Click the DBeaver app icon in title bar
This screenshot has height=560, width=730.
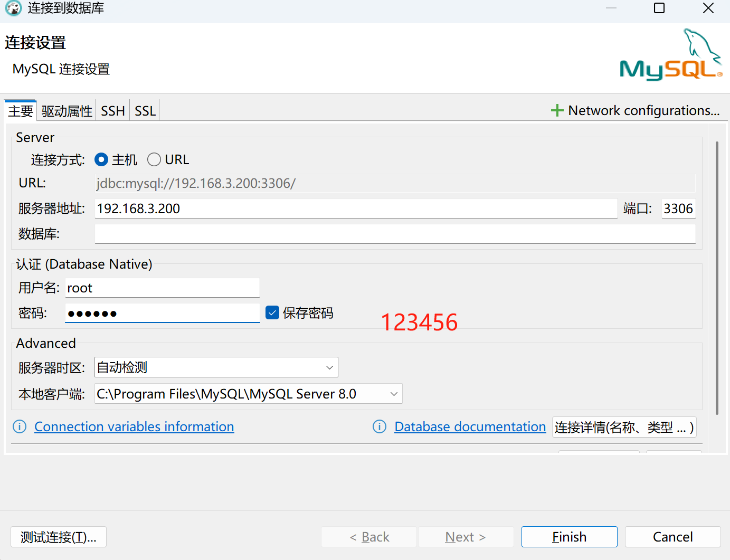[13, 8]
